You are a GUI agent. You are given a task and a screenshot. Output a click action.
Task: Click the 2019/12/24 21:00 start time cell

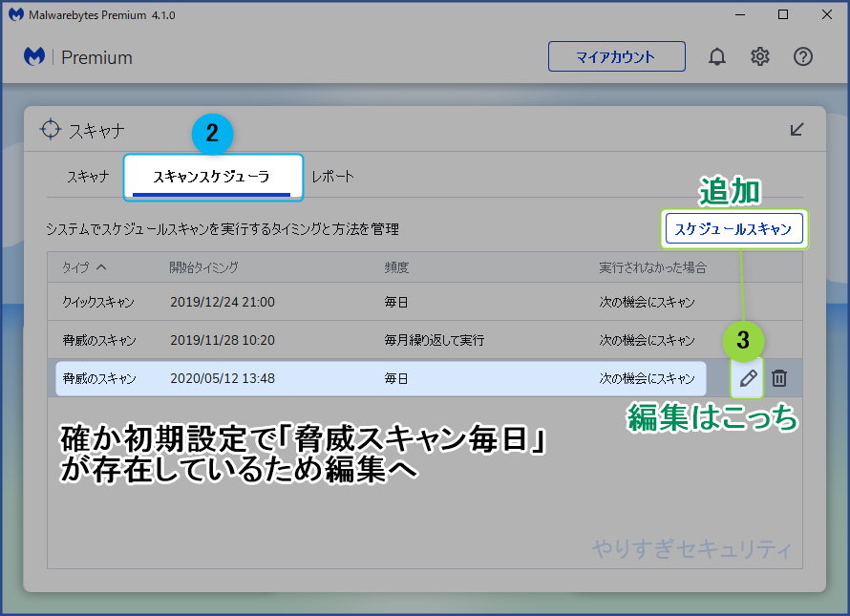pos(223,302)
